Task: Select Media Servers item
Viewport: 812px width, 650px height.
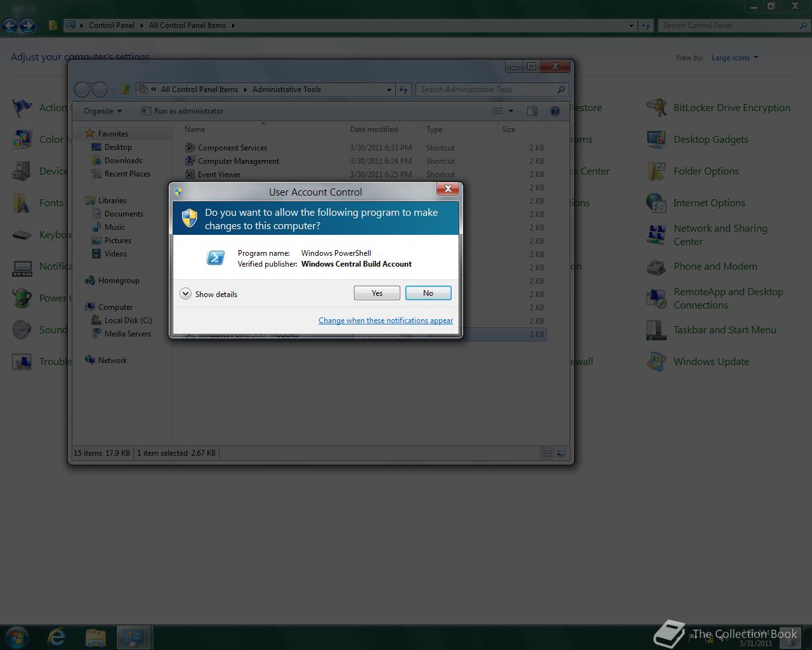Action: click(x=128, y=334)
